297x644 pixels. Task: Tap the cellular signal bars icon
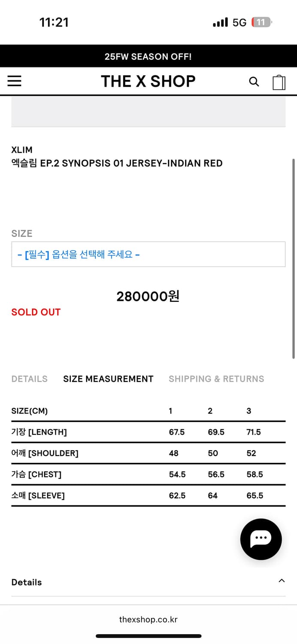point(220,22)
